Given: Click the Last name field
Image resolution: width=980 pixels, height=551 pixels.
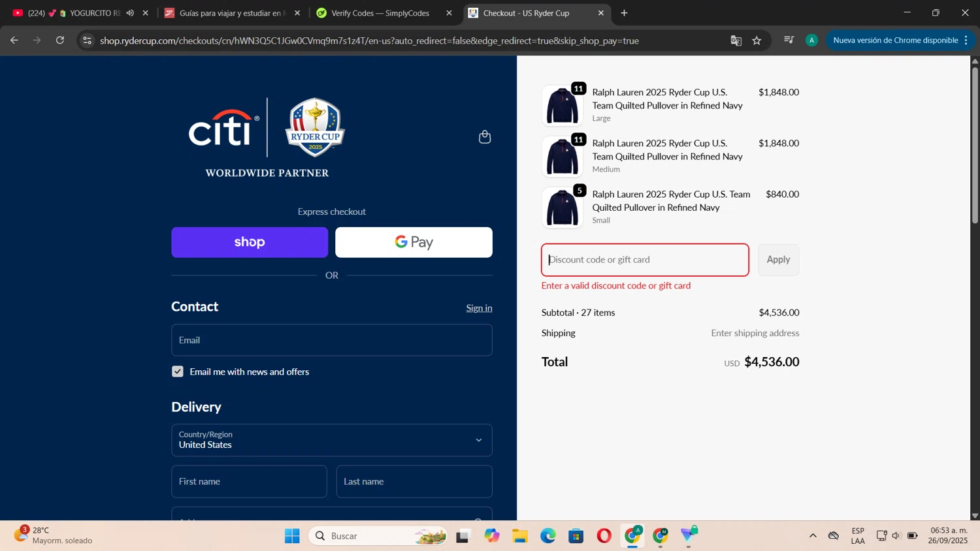Looking at the screenshot, I should (414, 482).
